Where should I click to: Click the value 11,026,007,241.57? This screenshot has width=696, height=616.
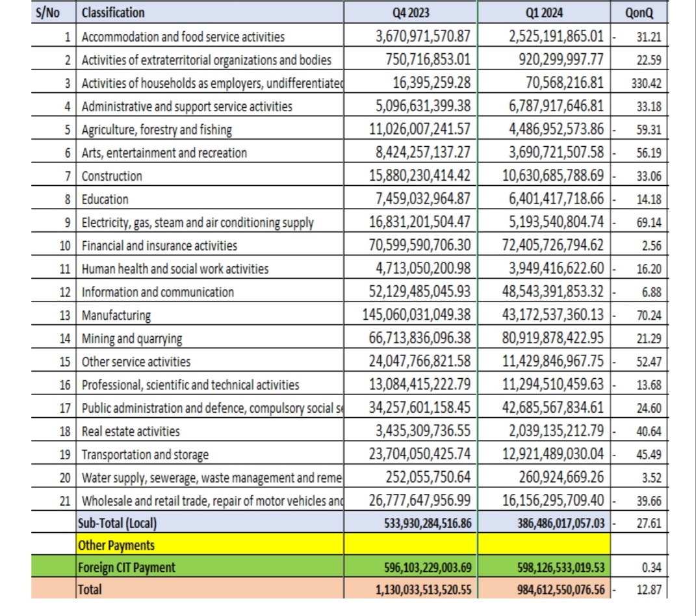(419, 129)
